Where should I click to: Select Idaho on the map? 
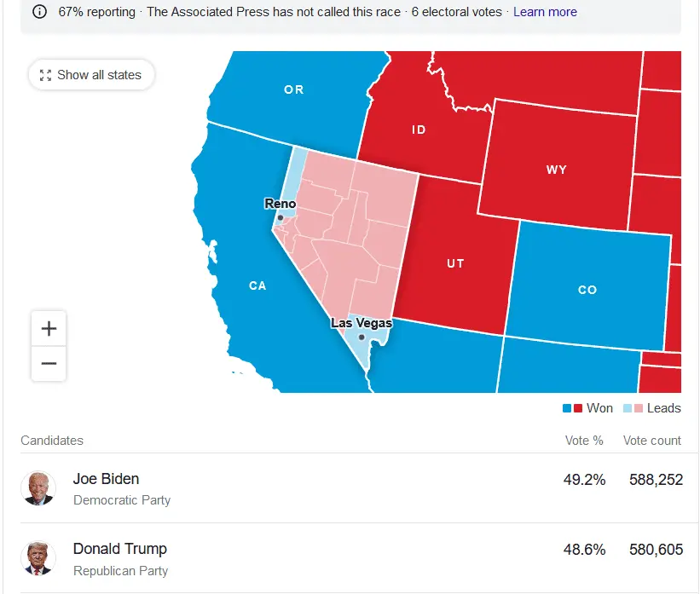pyautogui.click(x=419, y=130)
